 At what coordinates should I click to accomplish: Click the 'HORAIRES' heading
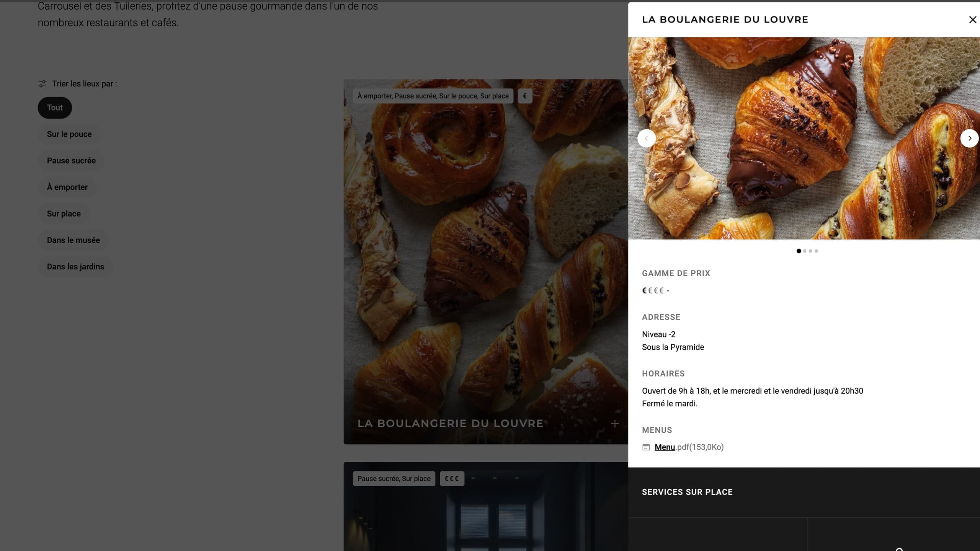pos(663,373)
